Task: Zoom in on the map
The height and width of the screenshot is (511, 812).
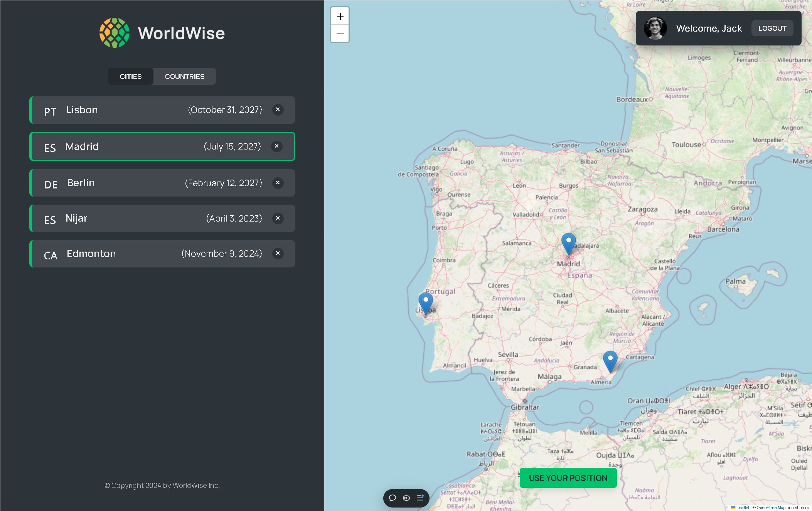Action: pyautogui.click(x=340, y=16)
